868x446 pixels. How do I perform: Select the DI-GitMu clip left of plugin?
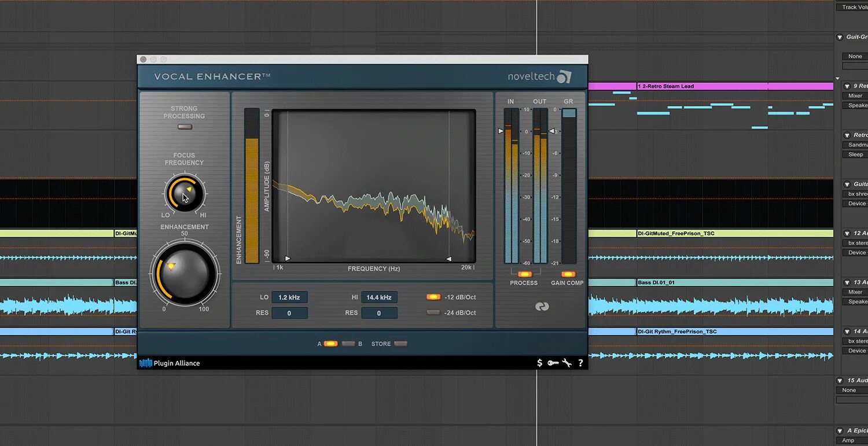pyautogui.click(x=126, y=234)
